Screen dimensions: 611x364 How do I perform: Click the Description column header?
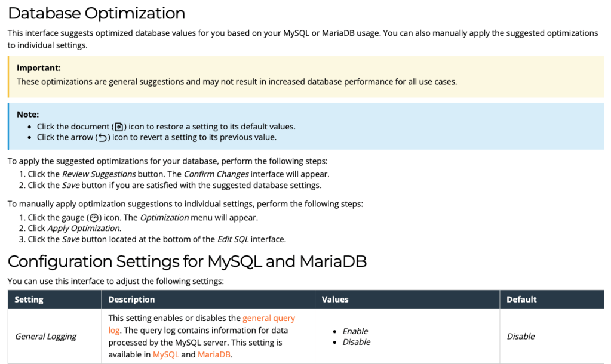131,300
